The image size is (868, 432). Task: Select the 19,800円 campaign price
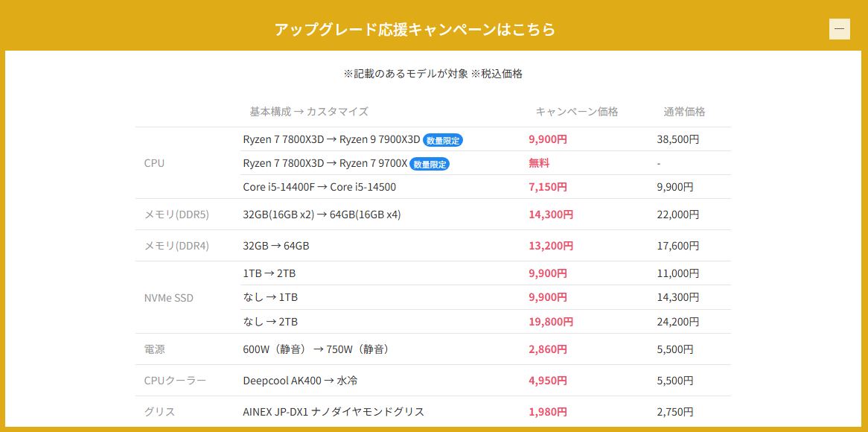point(551,322)
